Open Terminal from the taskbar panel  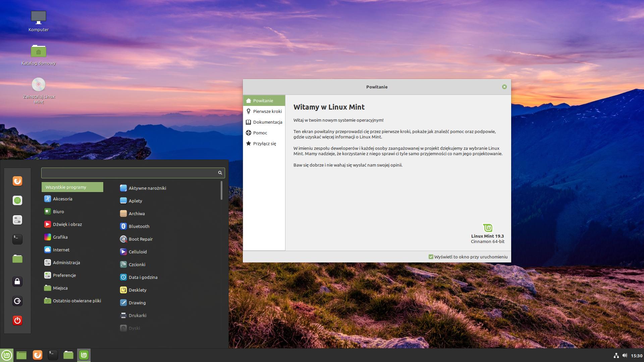53,355
